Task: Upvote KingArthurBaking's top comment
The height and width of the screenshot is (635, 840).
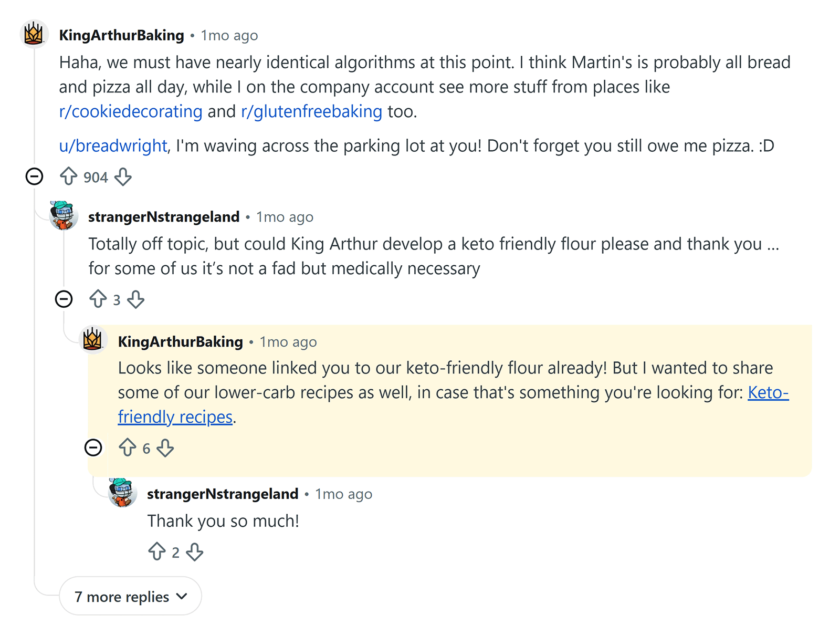Action: pyautogui.click(x=68, y=176)
